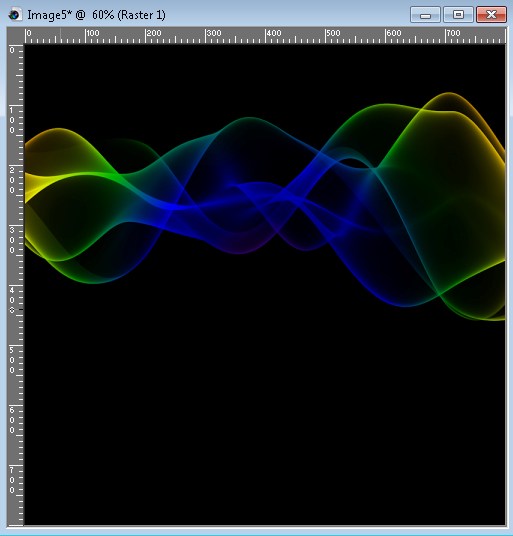Click the ruler origin corner box
Image resolution: width=513 pixels, height=536 pixels.
click(x=15, y=36)
